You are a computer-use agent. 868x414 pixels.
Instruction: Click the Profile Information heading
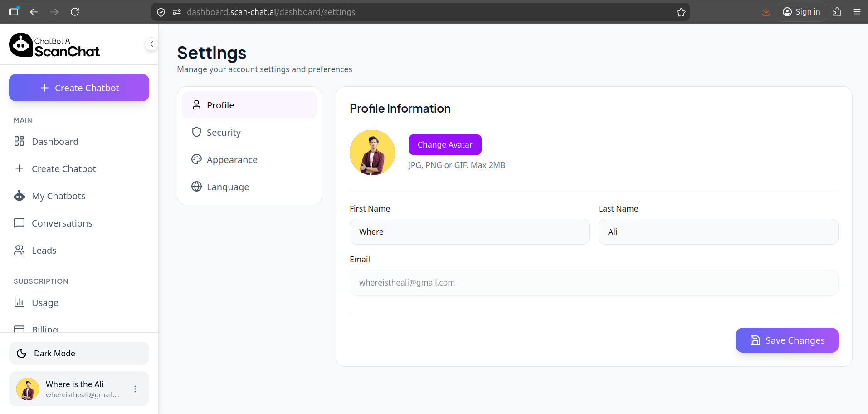click(x=400, y=108)
